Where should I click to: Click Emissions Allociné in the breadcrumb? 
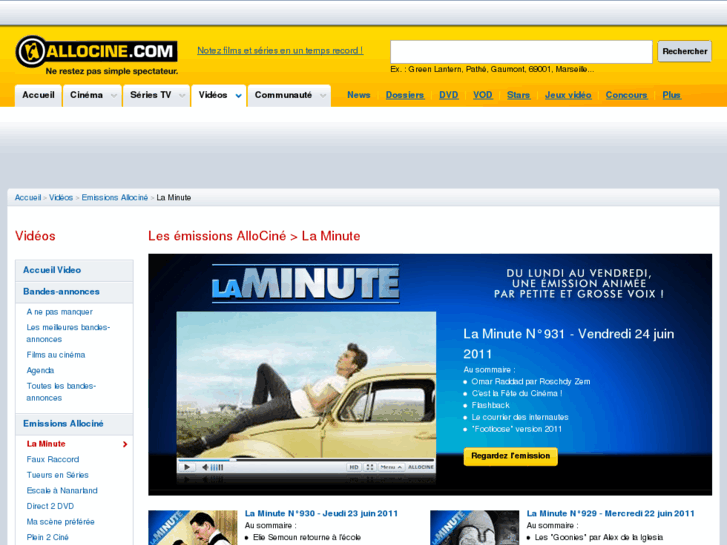[x=115, y=198]
